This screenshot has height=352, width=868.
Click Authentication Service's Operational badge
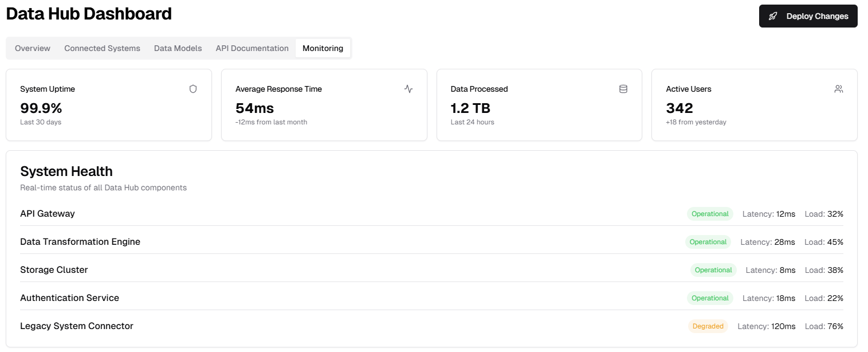710,298
